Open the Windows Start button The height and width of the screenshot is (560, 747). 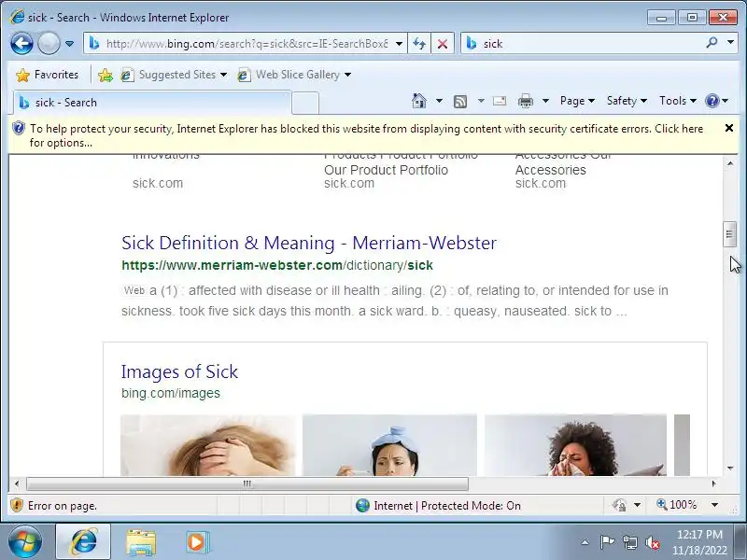pyautogui.click(x=25, y=542)
